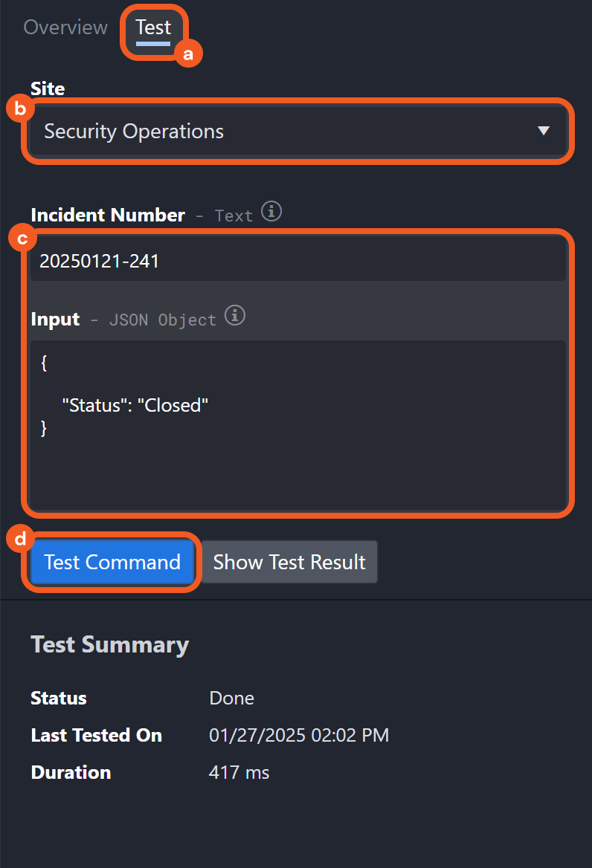The width and height of the screenshot is (592, 868).
Task: Click the orange 'a' annotation badge
Action: click(188, 53)
